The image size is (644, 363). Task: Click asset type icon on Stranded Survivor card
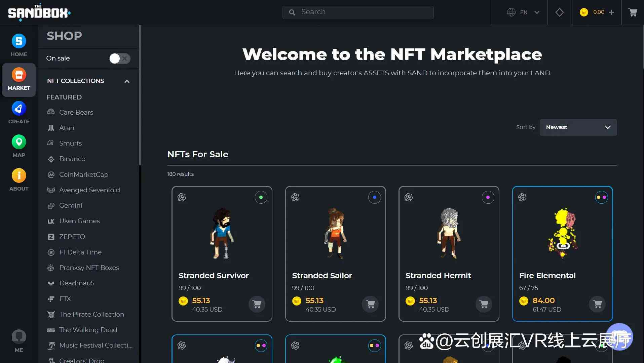tap(182, 197)
